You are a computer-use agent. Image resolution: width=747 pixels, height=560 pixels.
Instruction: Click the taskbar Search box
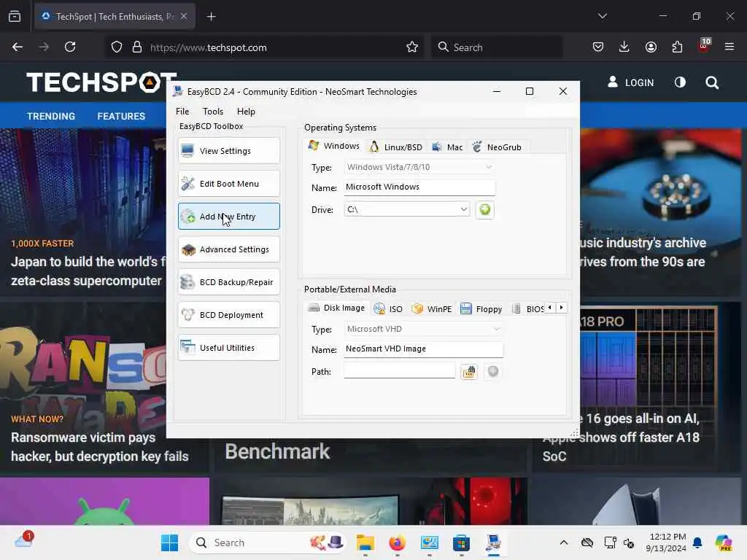pyautogui.click(x=267, y=542)
